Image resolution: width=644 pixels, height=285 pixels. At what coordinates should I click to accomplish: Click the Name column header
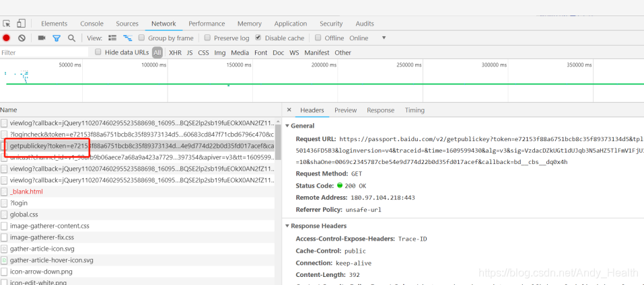click(137, 110)
